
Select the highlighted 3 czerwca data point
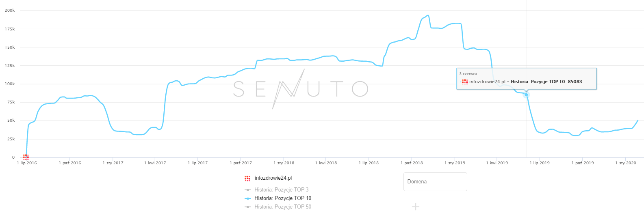(x=526, y=95)
